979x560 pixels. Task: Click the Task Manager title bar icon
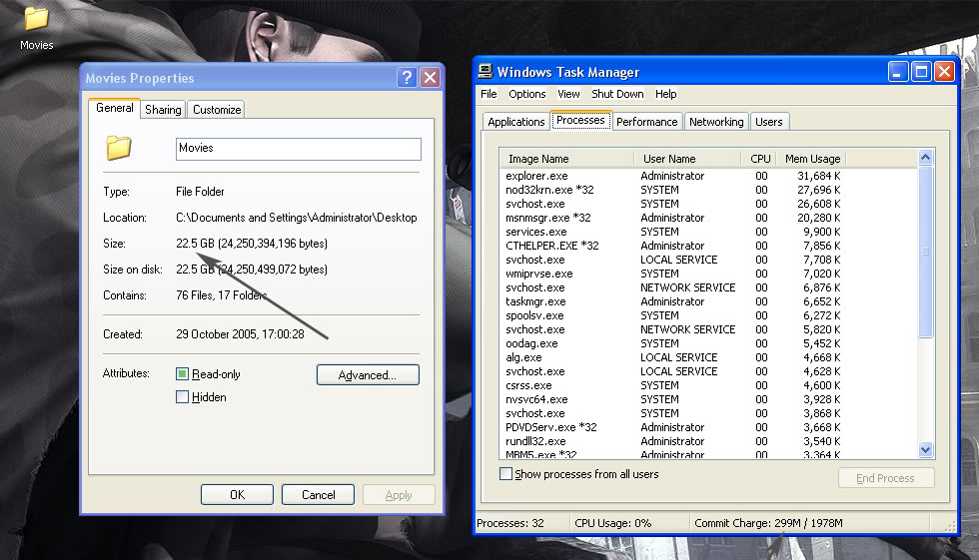pos(486,71)
